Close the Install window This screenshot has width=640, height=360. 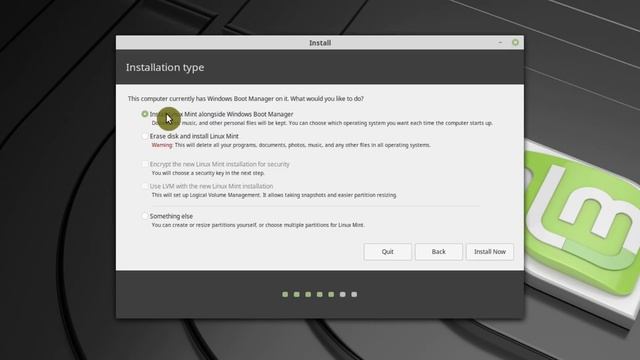pos(515,42)
